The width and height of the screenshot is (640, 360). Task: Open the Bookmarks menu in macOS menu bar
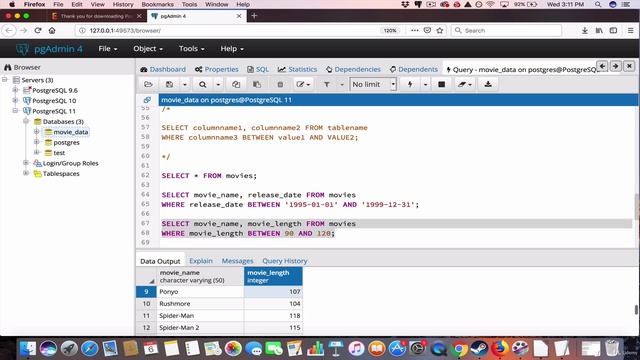tap(158, 4)
